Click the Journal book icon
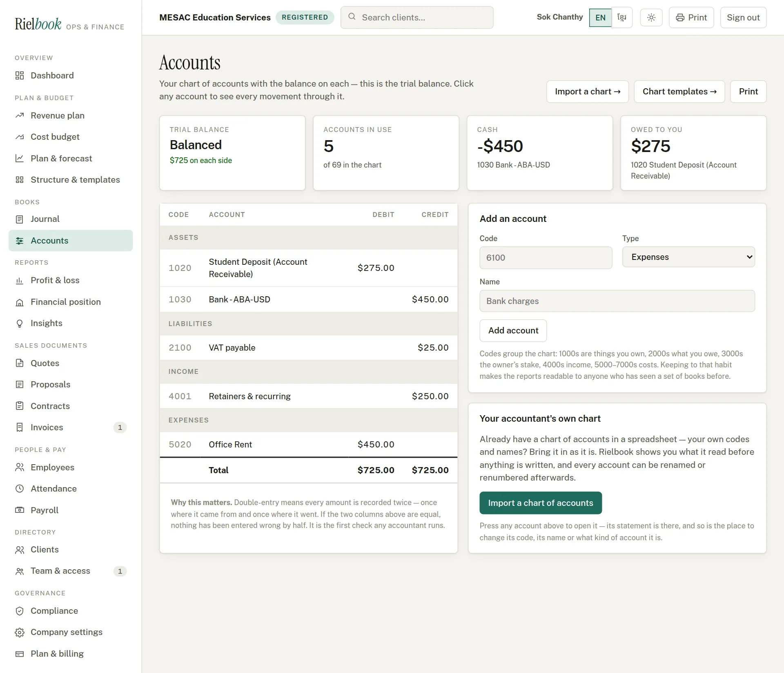Screen dimensions: 784x673 coord(20,219)
